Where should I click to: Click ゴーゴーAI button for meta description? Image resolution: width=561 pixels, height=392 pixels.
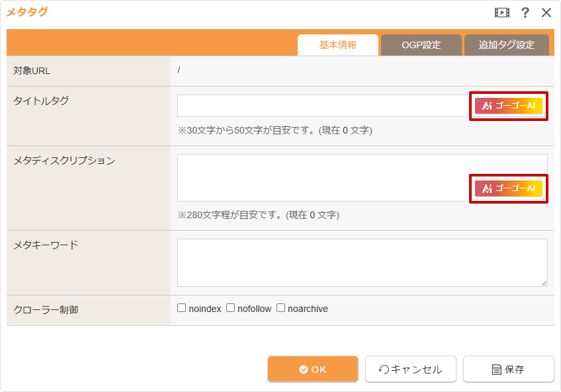coord(508,188)
